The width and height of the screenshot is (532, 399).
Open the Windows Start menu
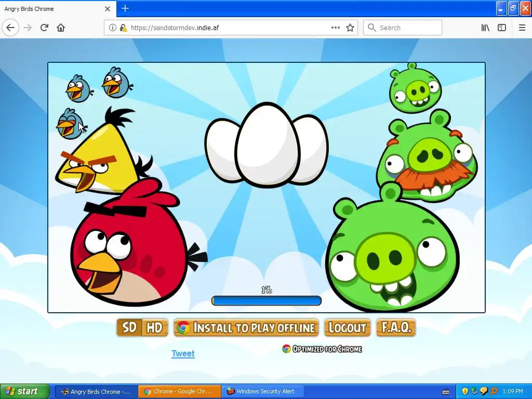24,392
